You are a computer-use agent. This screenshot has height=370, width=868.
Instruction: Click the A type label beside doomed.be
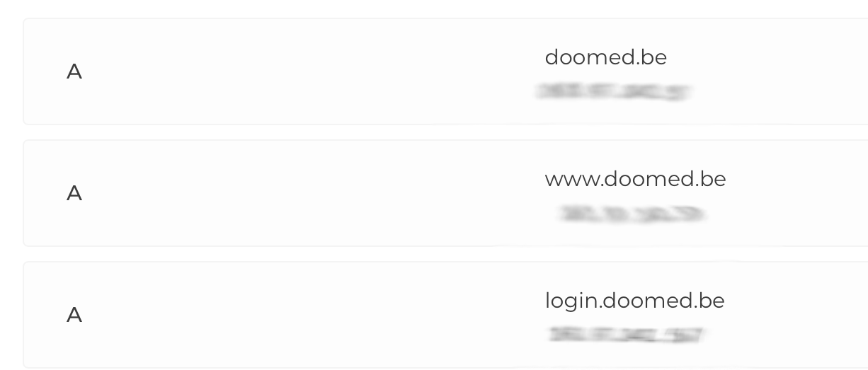pyautogui.click(x=74, y=71)
